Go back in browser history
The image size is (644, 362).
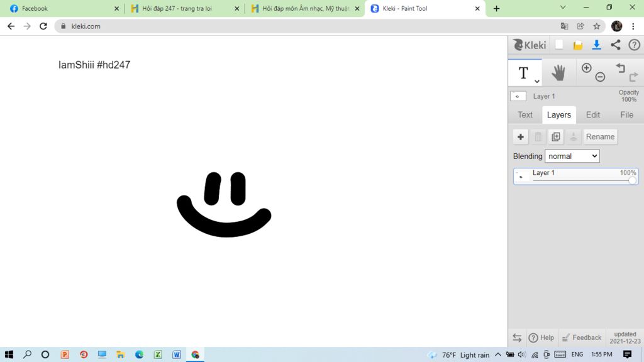coord(11,26)
